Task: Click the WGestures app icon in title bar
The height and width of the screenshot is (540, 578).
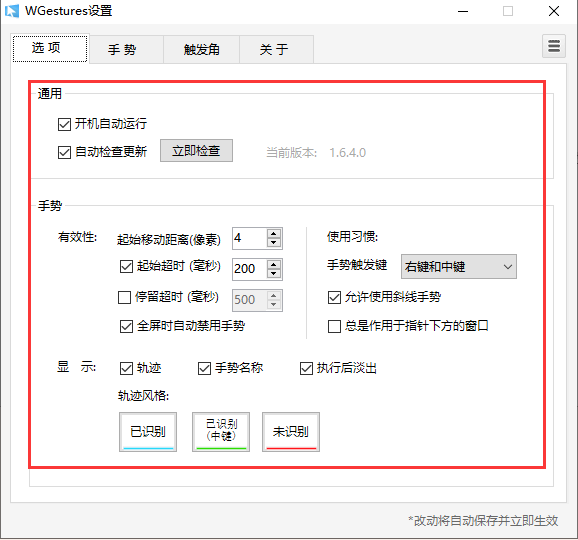Action: 12,11
